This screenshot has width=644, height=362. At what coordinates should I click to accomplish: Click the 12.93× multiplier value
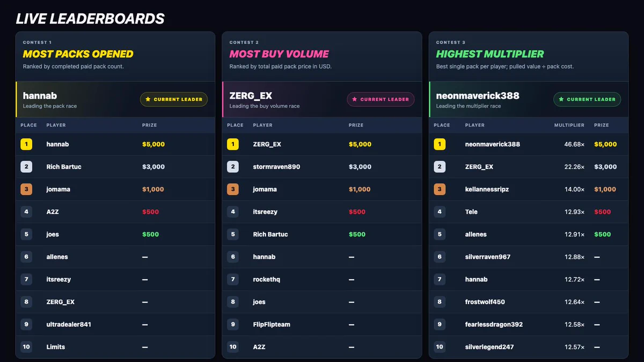(574, 212)
